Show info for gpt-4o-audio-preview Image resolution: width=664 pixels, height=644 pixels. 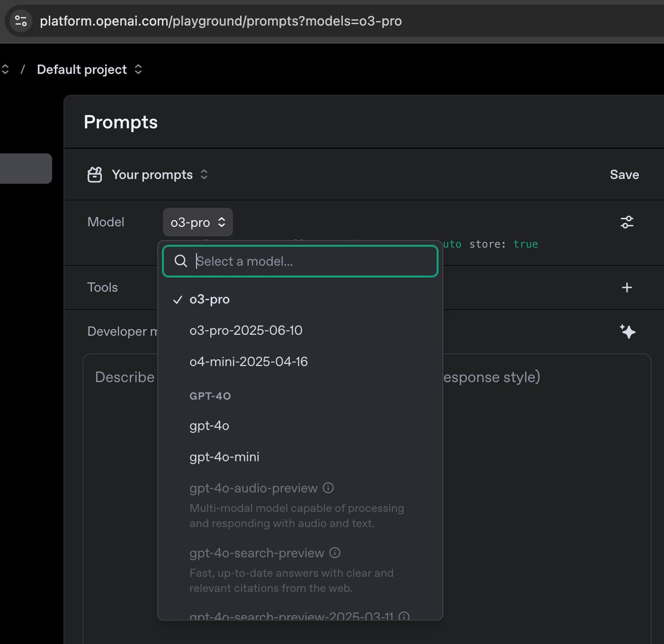click(328, 488)
